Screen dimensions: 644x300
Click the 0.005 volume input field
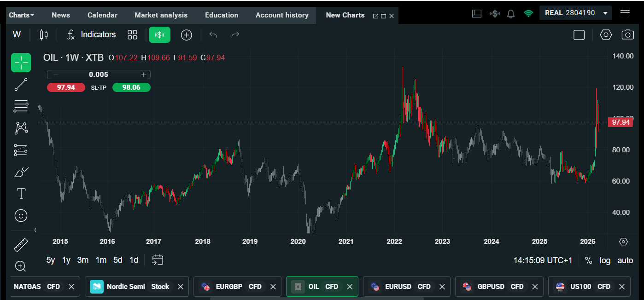tap(99, 75)
